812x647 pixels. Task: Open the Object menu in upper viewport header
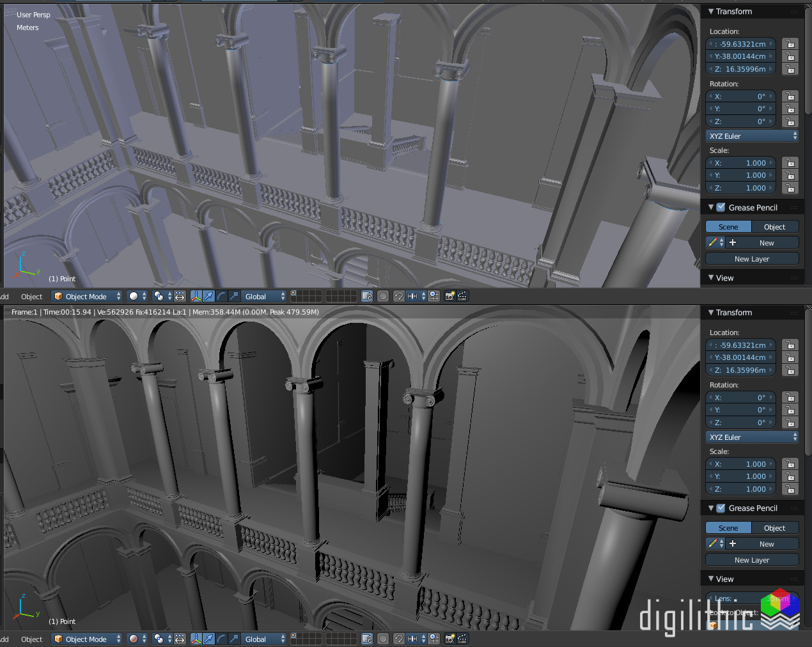tap(31, 296)
